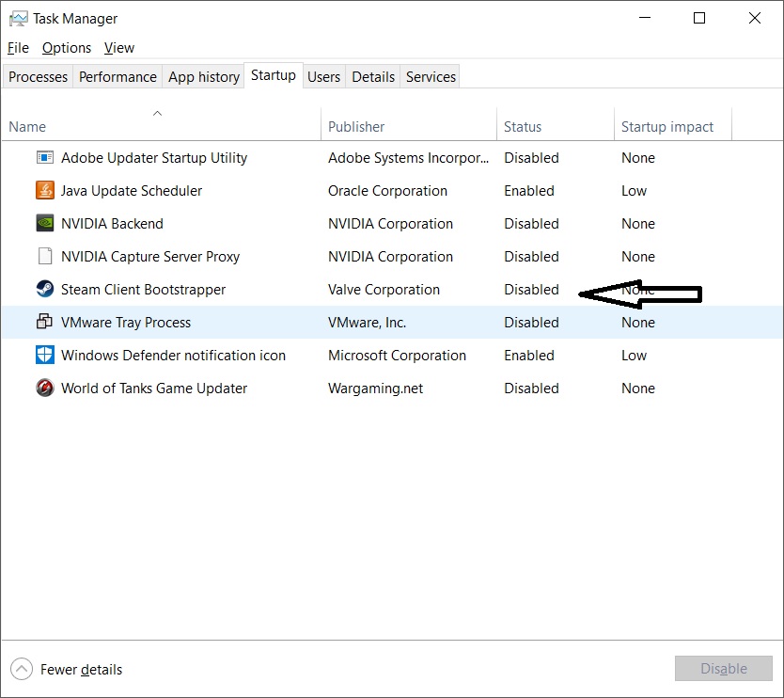
Task: Click the Windows Defender shield icon
Action: (x=45, y=356)
